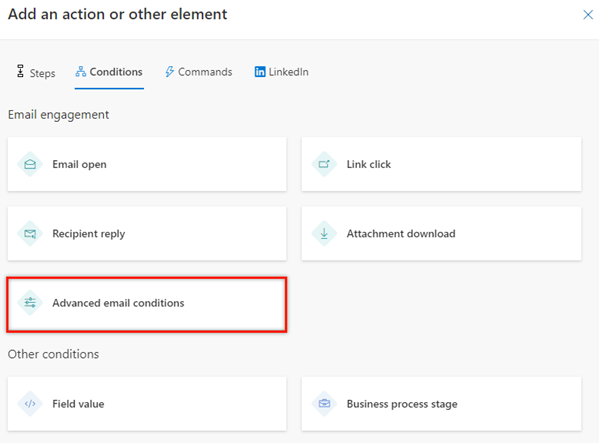Viewport: 599px width, 443px height.
Task: Choose the Email open condition label
Action: click(x=79, y=165)
